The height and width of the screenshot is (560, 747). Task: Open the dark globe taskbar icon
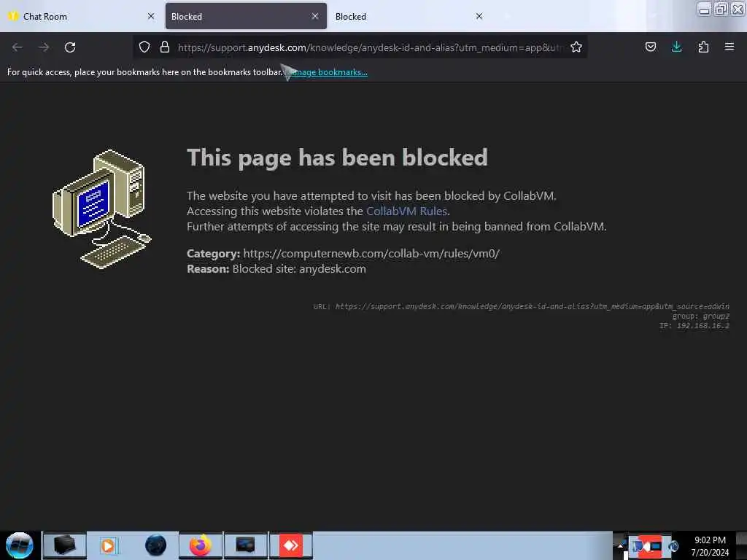pyautogui.click(x=156, y=545)
